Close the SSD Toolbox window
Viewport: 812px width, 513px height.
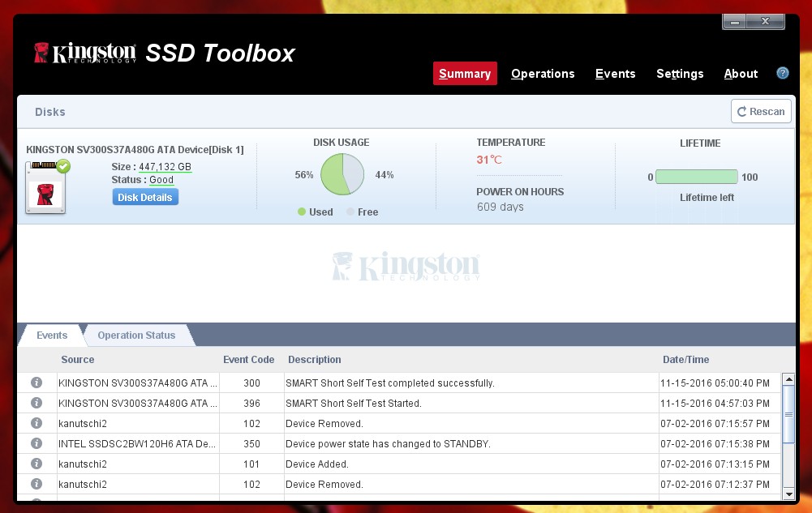pos(766,22)
